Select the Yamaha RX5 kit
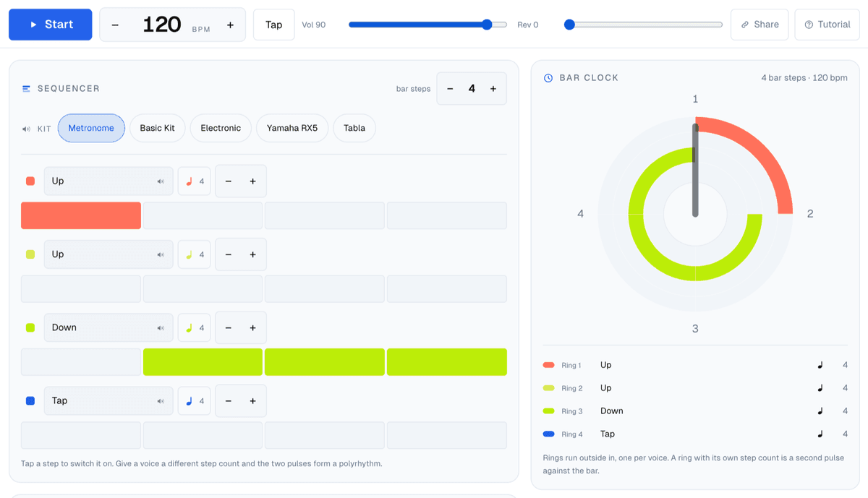Viewport: 868px width, 498px height. pos(292,129)
